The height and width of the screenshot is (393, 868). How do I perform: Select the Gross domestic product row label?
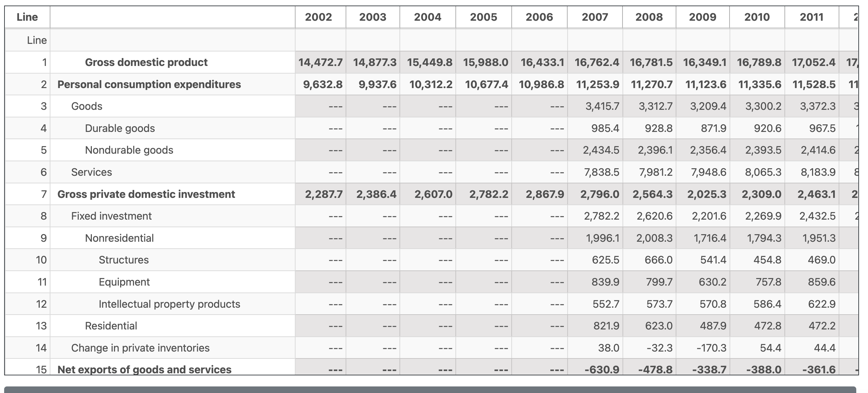(x=146, y=62)
